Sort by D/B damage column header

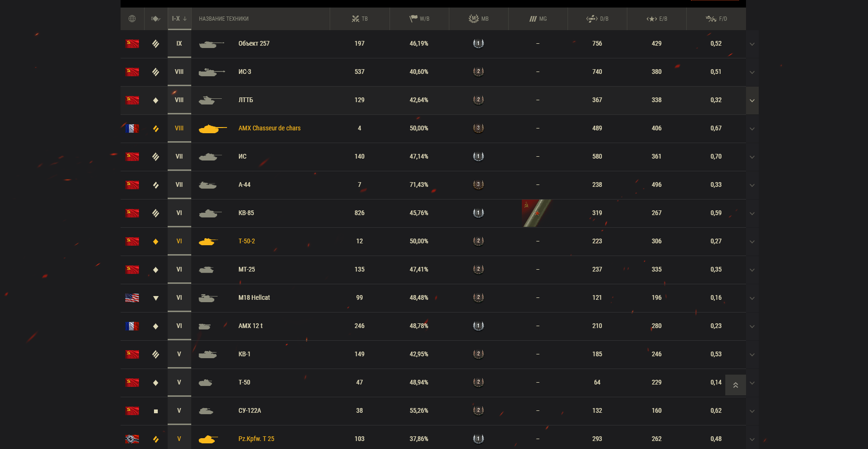tap(597, 19)
